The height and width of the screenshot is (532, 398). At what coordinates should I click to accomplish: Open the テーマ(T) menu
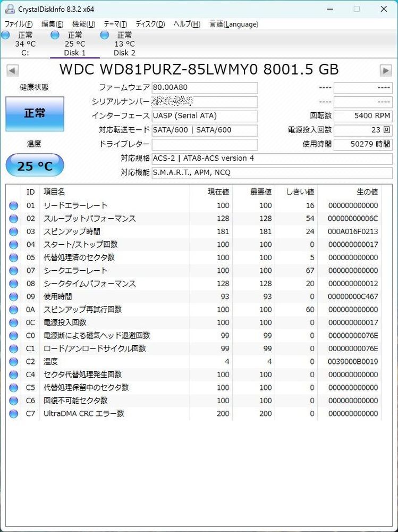[x=115, y=24]
